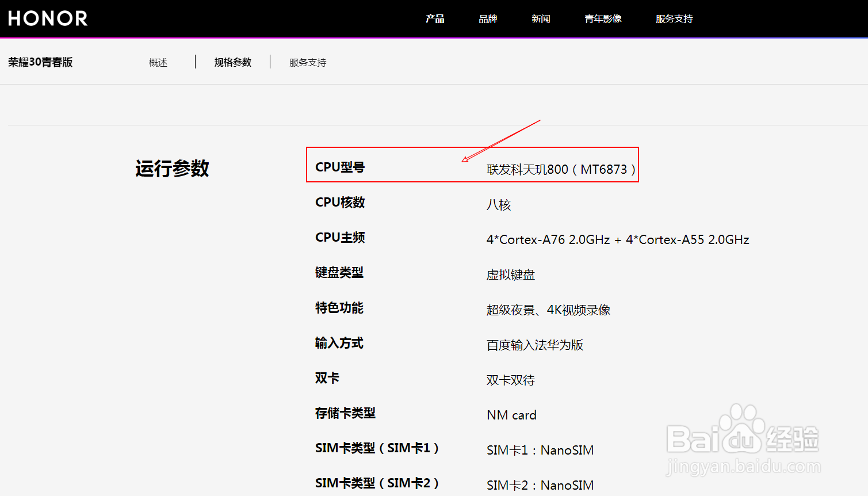The width and height of the screenshot is (868, 496).
Task: Select the 规格参数 tab
Action: (x=233, y=62)
